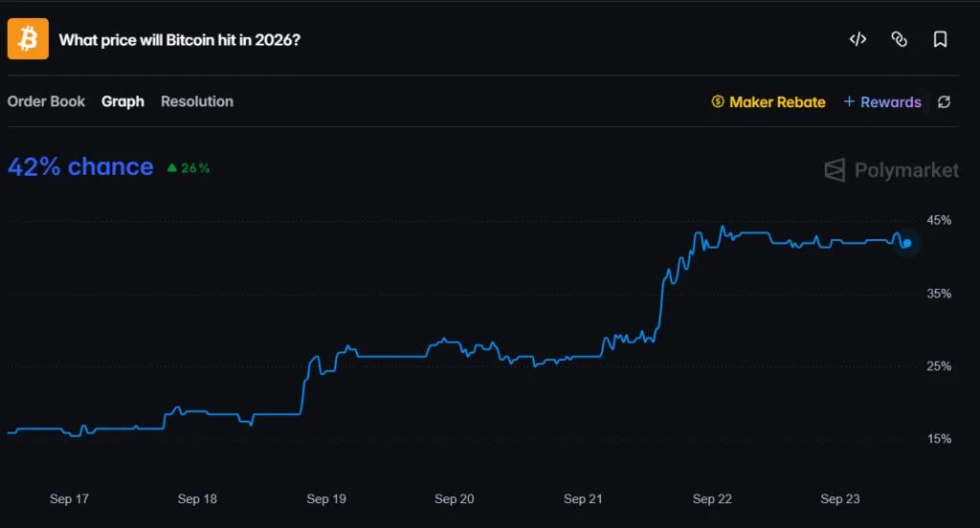This screenshot has width=980, height=528.
Task: Click the Sep 19 date label
Action: tap(326, 498)
